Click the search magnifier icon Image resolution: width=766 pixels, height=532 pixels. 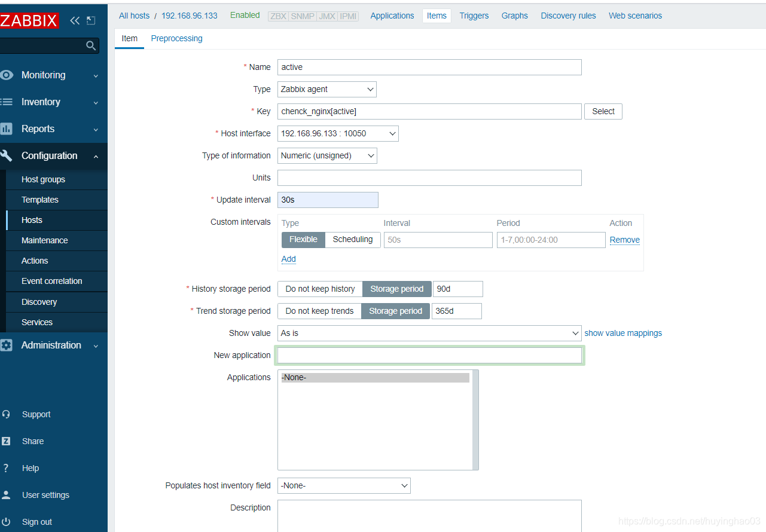click(91, 45)
